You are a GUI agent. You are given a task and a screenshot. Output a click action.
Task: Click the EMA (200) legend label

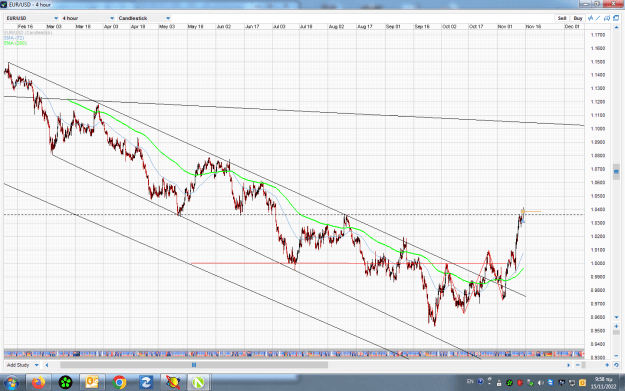click(16, 43)
